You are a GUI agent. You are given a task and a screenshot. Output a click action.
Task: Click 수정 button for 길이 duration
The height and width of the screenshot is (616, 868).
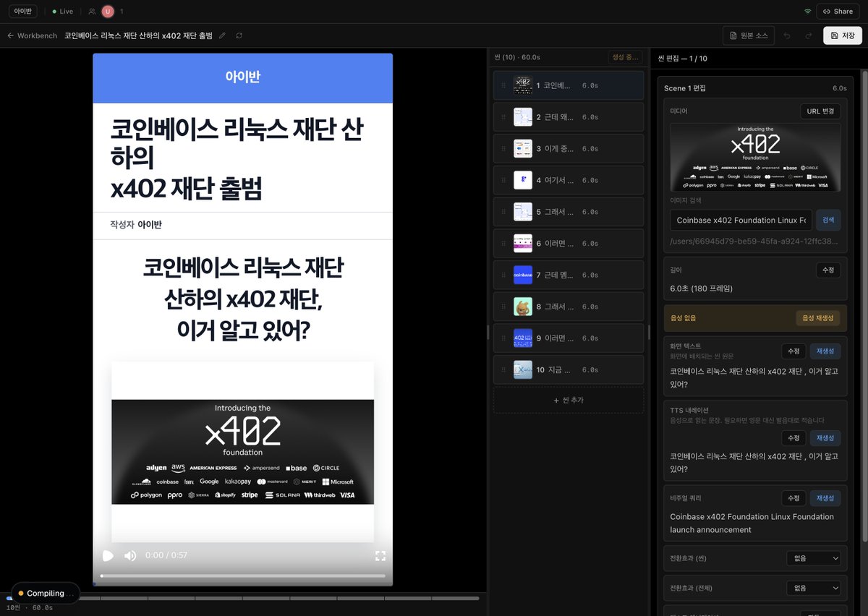click(x=828, y=270)
